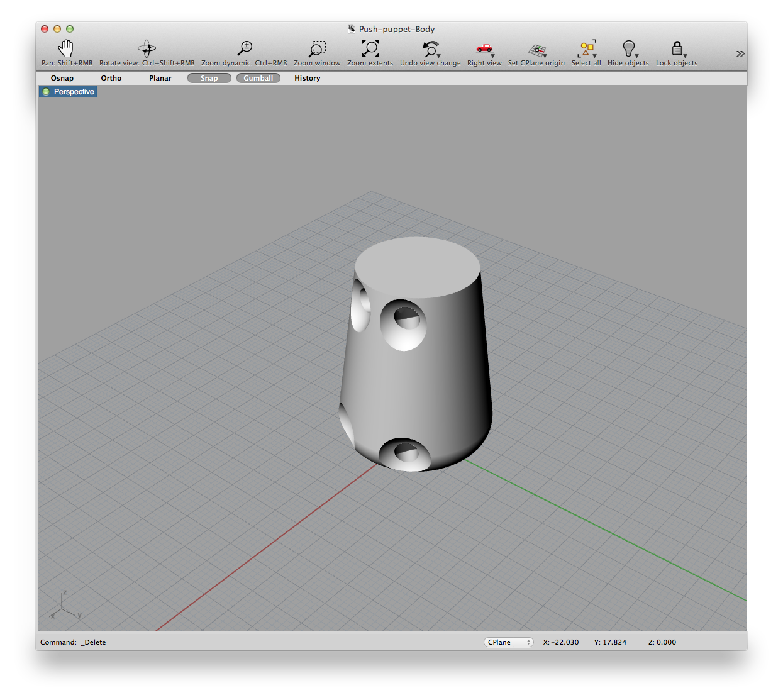Image resolution: width=783 pixels, height=700 pixels.
Task: Activate the Rotate view tool
Action: (146, 49)
